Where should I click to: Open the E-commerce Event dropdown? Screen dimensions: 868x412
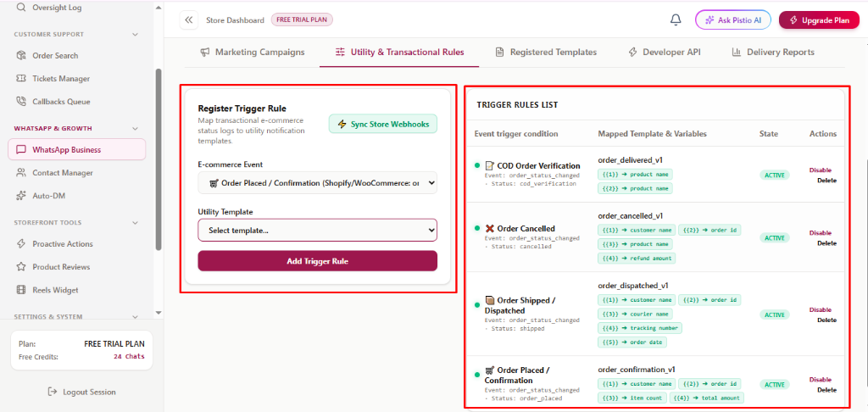317,183
